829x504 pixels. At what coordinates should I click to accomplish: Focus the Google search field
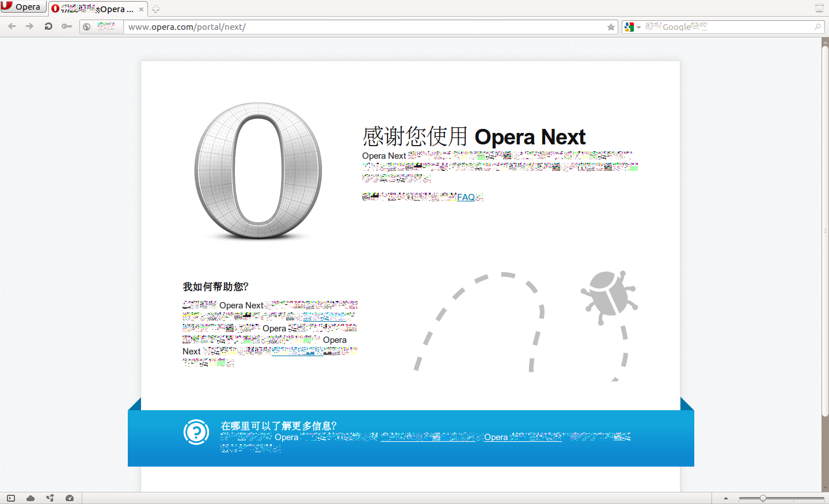coord(728,27)
